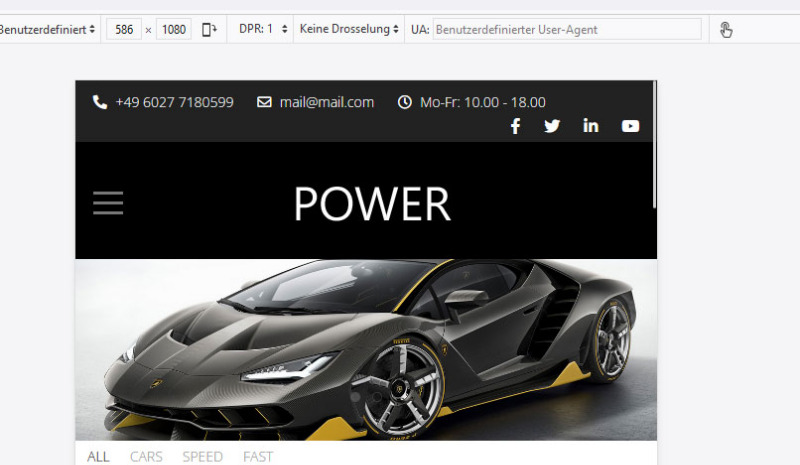
Task: Focus the Benutzerdefinierter User-Agent field
Action: click(567, 30)
